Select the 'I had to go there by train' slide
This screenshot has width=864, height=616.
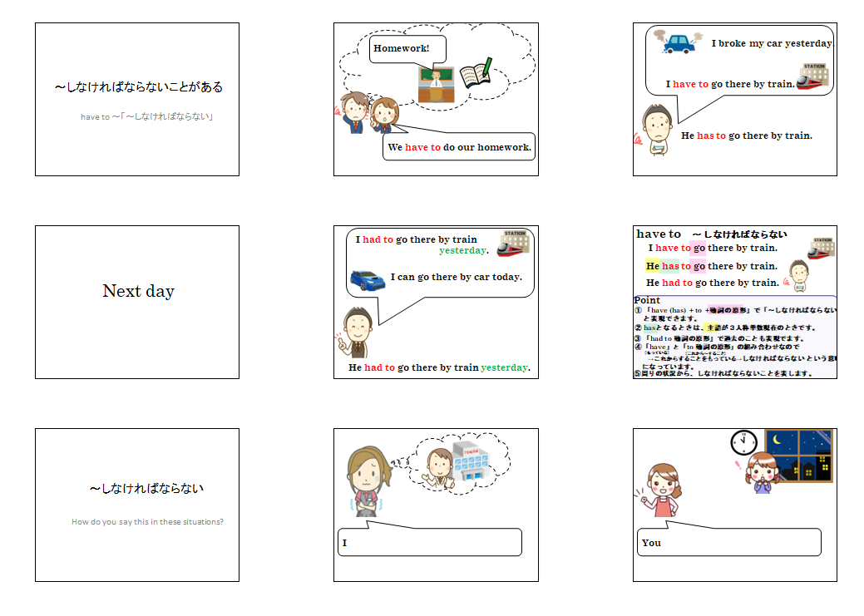[x=436, y=302]
